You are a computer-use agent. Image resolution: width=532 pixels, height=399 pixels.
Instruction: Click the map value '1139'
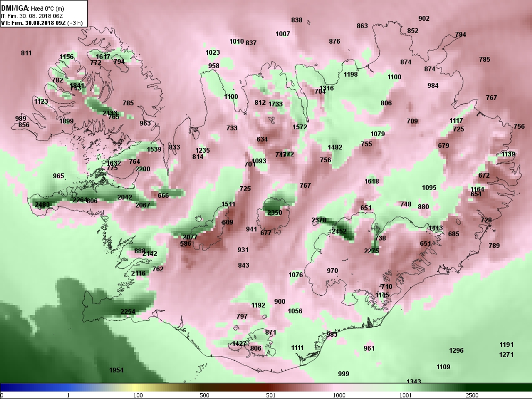coord(508,154)
